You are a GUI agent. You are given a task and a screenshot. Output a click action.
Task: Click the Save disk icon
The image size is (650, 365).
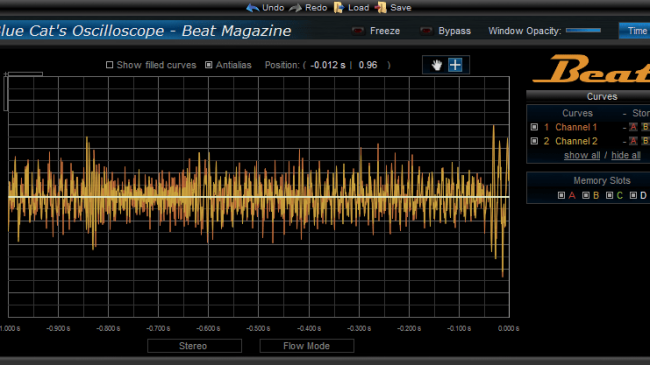381,7
